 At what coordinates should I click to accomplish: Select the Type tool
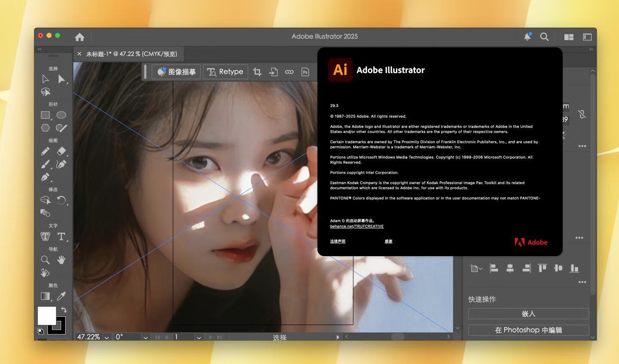pos(61,236)
